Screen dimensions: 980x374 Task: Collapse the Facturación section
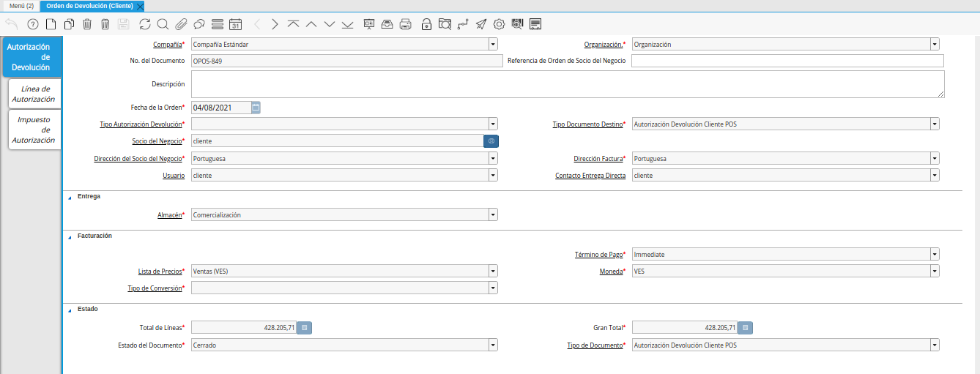point(70,236)
